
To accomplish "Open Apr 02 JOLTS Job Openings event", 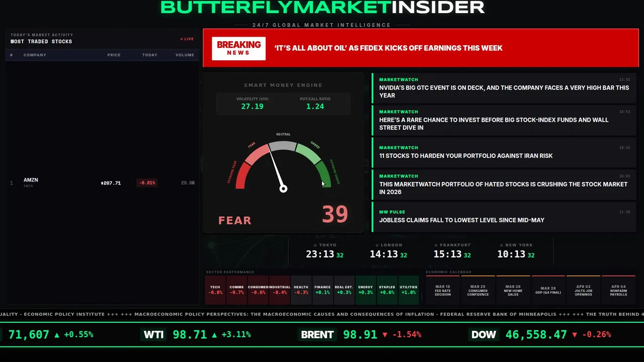I will pyautogui.click(x=584, y=290).
